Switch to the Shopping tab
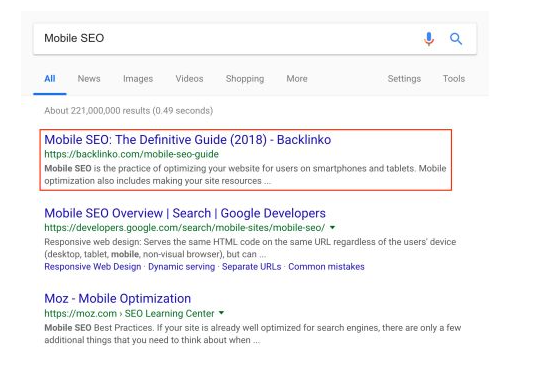Viewport: 543px width, 380px height. (x=245, y=79)
